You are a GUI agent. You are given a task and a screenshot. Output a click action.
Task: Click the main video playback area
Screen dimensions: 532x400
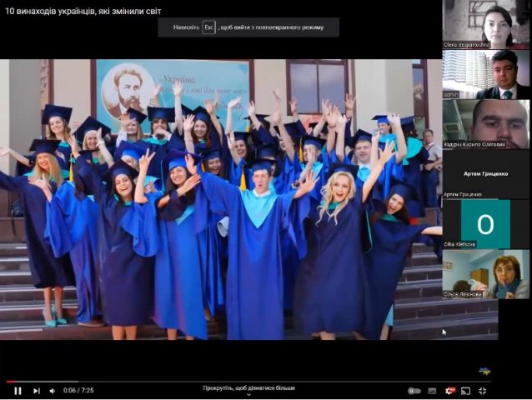point(221,200)
